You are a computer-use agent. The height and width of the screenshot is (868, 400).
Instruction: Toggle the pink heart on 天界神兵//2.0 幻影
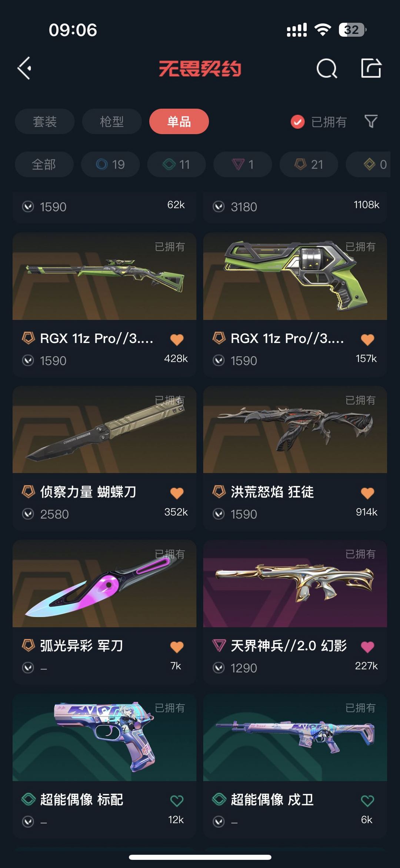point(367,647)
